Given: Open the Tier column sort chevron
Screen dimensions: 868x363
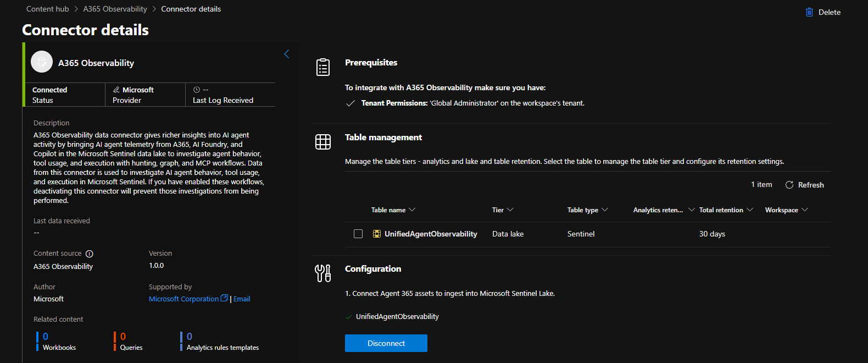Looking at the screenshot, I should pos(510,210).
